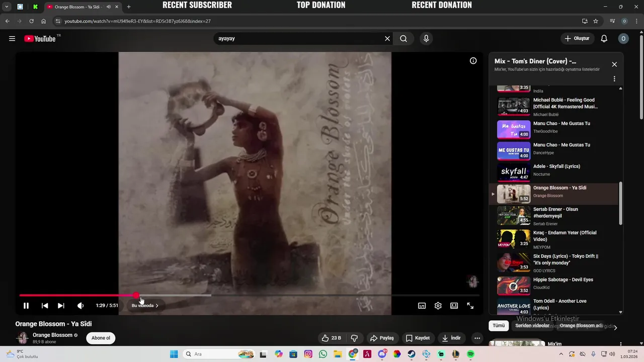Click the address bar URL

coord(137,21)
